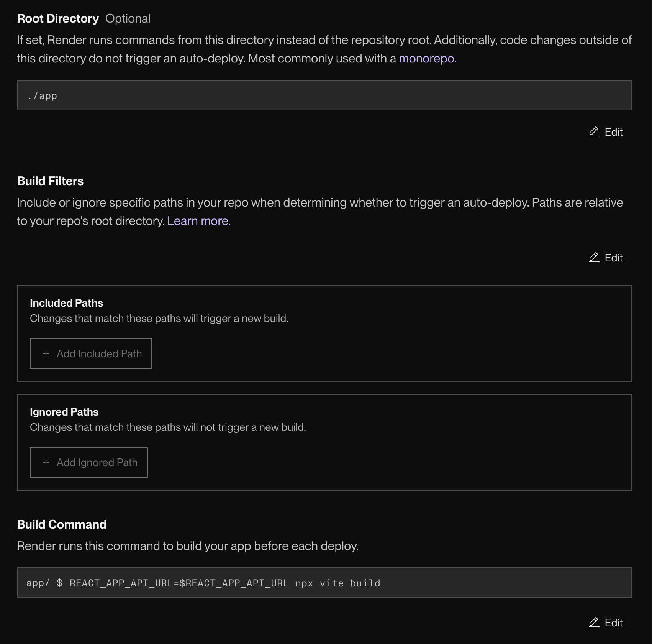The width and height of the screenshot is (652, 644).
Task: Click the Build Command heading
Action: click(x=62, y=524)
